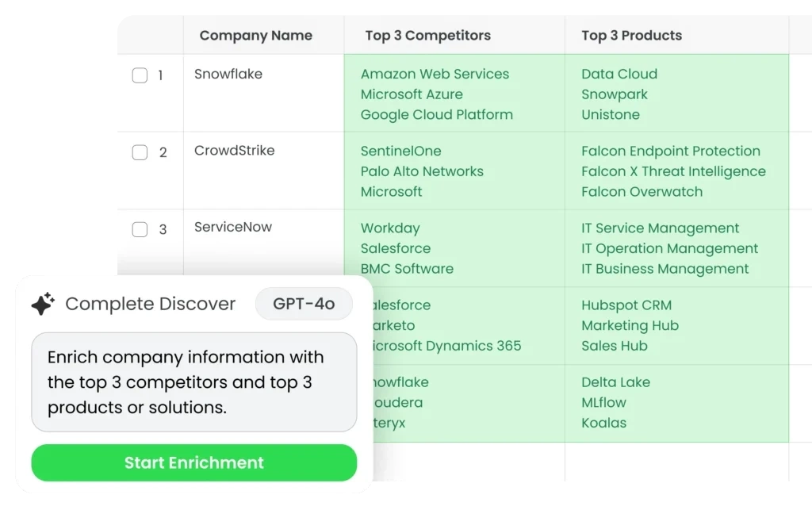
Task: Select the Snowflake company name cell
Action: click(228, 75)
